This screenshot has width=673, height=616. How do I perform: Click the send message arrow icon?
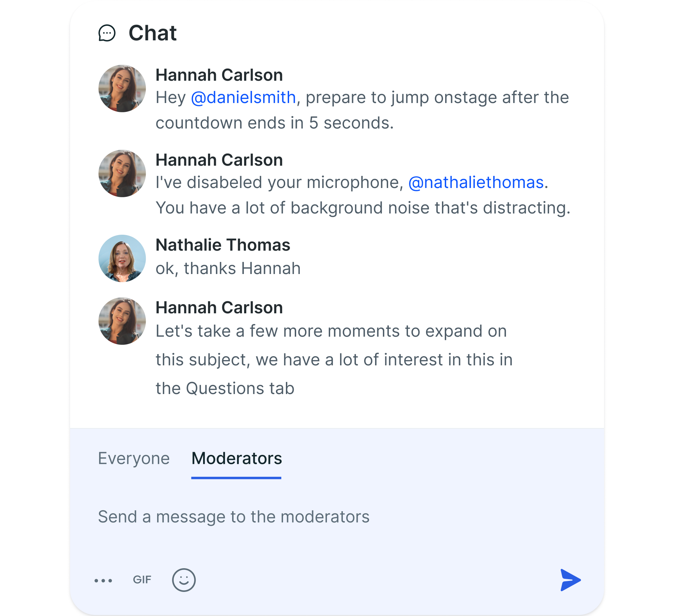point(570,580)
